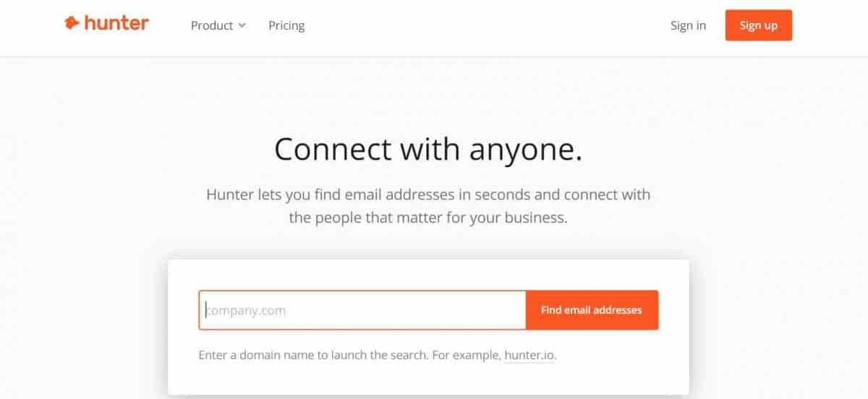Click the orange Hunter fox logo icon
The image size is (868, 399).
(x=71, y=24)
